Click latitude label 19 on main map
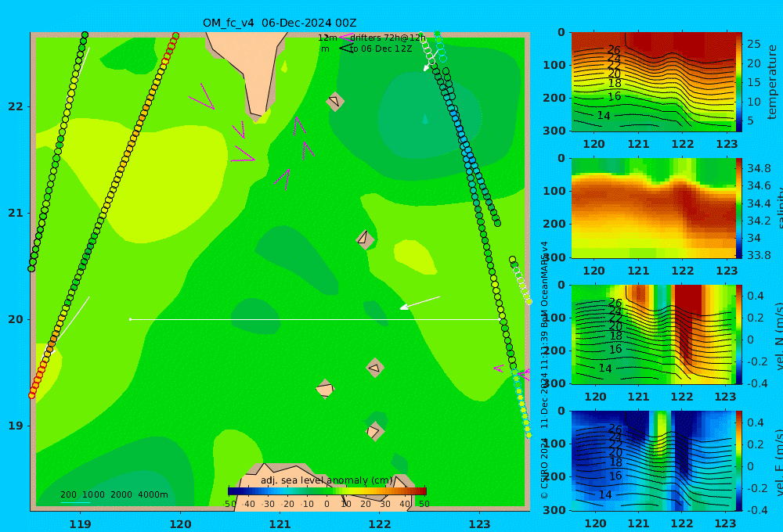The image size is (783, 532). click(16, 426)
